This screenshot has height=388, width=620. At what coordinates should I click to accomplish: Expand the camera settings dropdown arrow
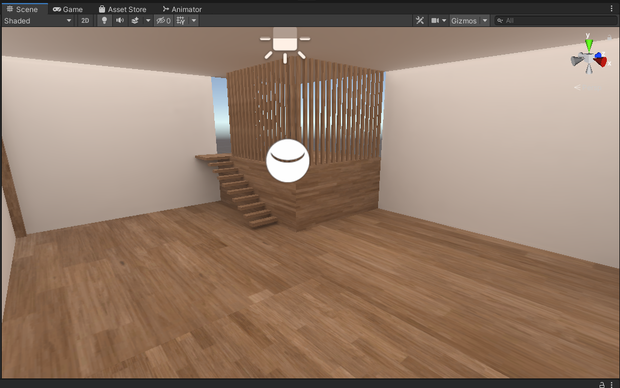coord(444,21)
